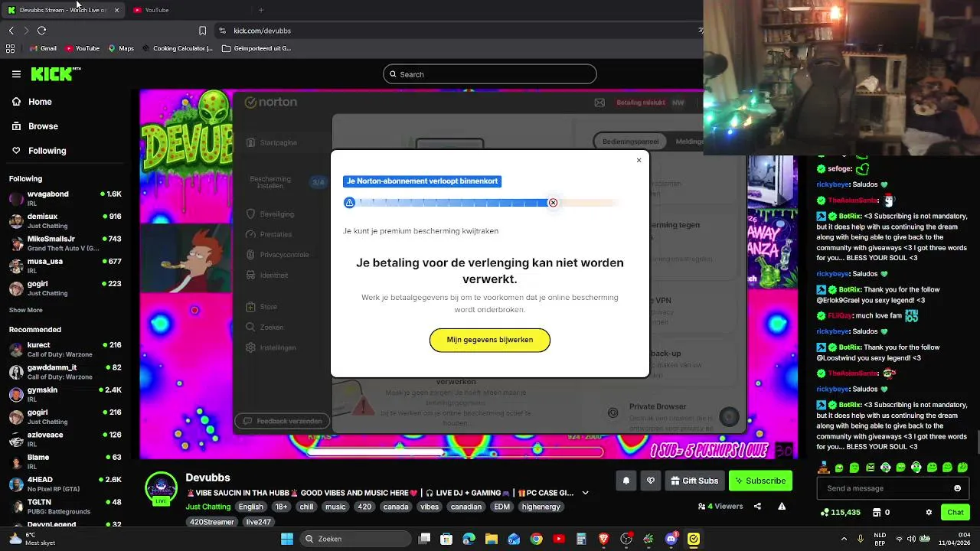Screen dimensions: 980x551
Task: Toggle notification bell for Devubbs
Action: point(626,481)
